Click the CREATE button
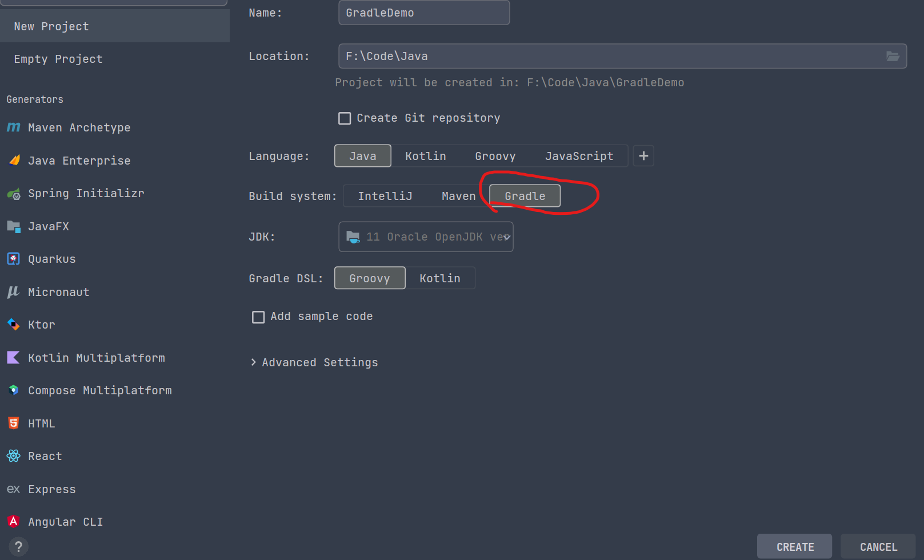This screenshot has width=924, height=560. tap(795, 547)
